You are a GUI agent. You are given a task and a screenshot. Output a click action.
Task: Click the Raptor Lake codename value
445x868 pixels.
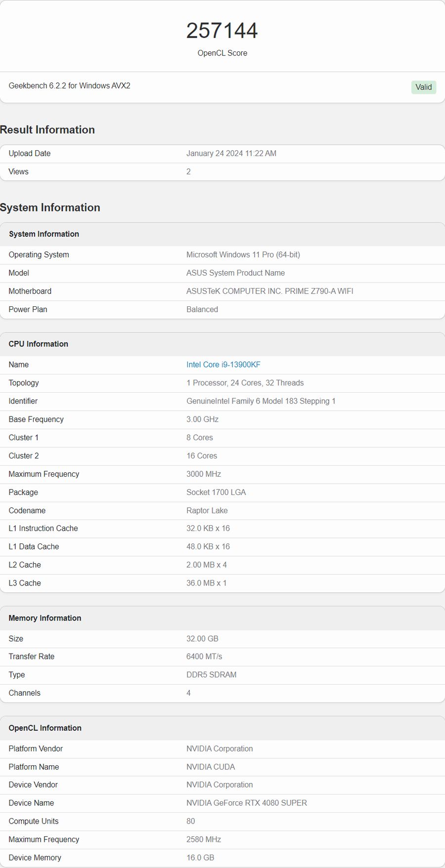click(x=207, y=511)
